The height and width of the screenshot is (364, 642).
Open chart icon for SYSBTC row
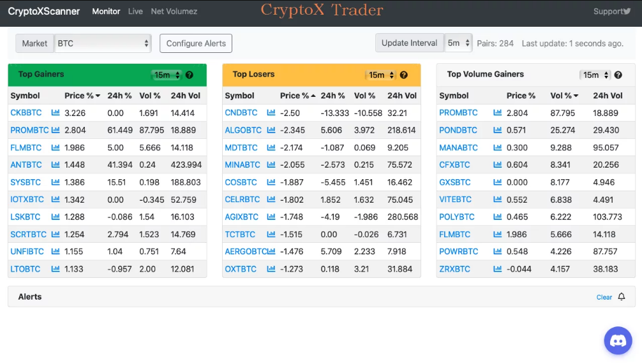tap(56, 182)
